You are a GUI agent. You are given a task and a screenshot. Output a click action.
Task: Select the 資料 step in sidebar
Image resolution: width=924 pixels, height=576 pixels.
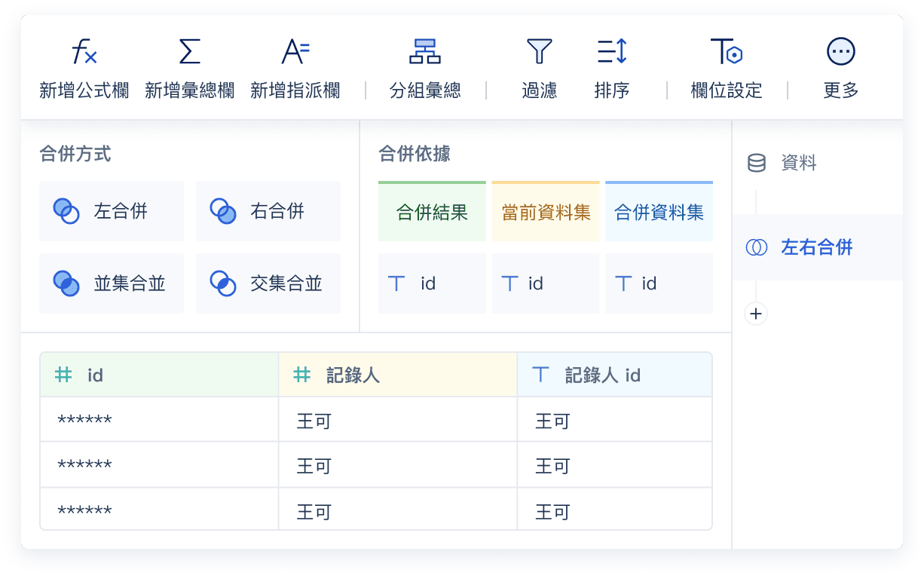click(817, 163)
